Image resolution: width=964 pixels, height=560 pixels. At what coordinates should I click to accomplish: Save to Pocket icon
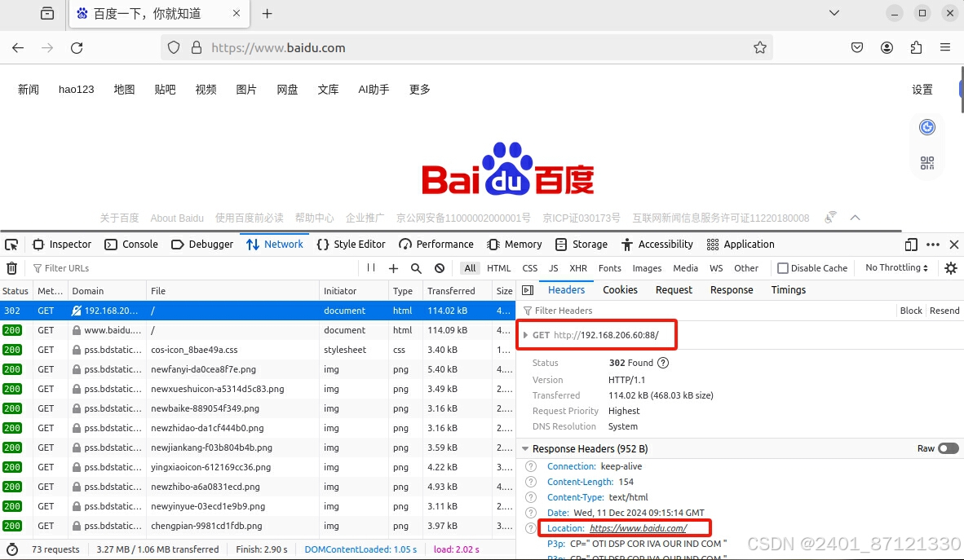(857, 48)
